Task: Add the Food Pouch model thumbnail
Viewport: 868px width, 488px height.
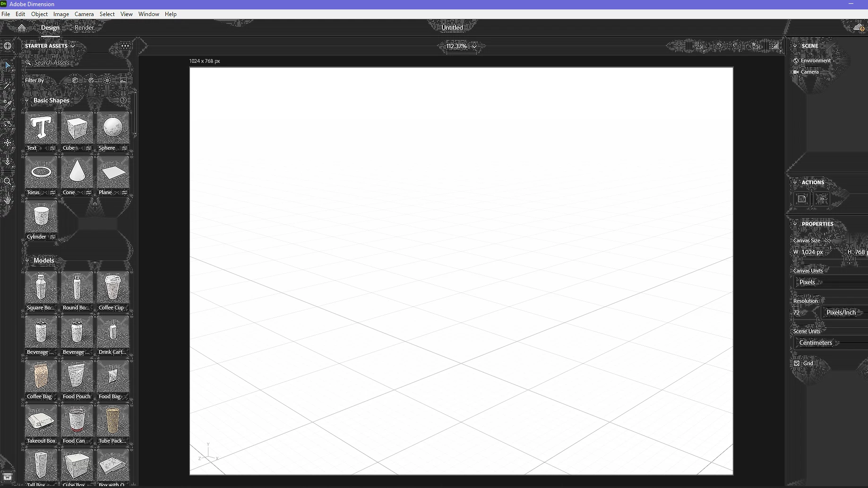Action: pos(77,376)
